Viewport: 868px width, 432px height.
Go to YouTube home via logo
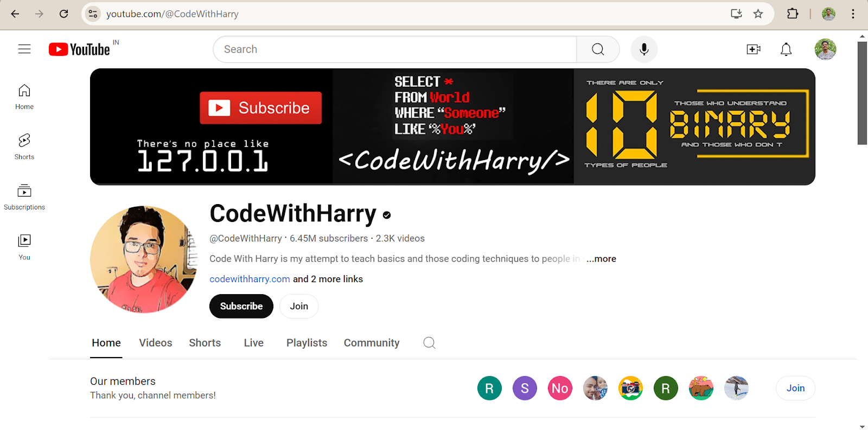click(x=80, y=49)
